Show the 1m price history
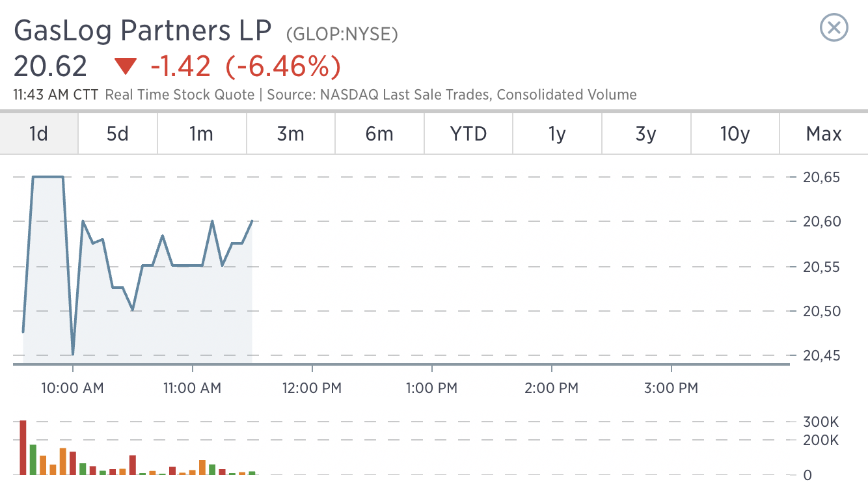The height and width of the screenshot is (488, 868). tap(202, 134)
